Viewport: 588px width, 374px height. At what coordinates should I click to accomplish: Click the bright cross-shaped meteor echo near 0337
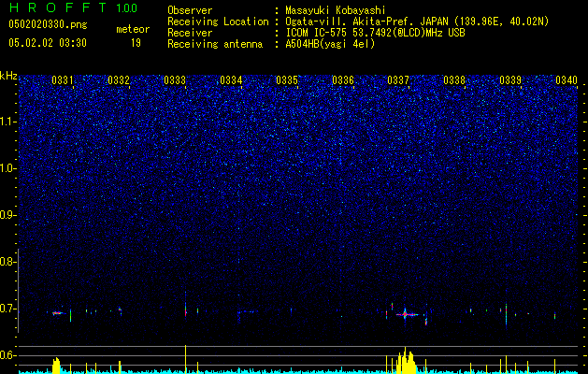point(405,314)
